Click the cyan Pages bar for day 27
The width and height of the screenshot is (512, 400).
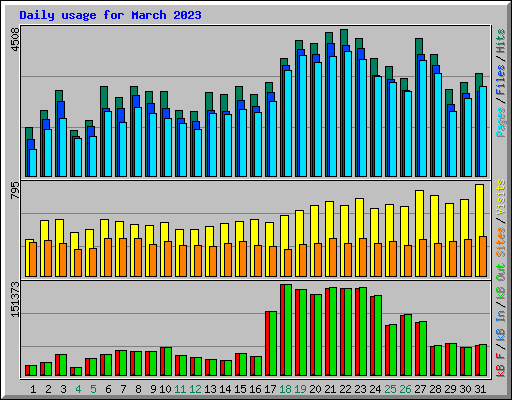[x=423, y=118]
